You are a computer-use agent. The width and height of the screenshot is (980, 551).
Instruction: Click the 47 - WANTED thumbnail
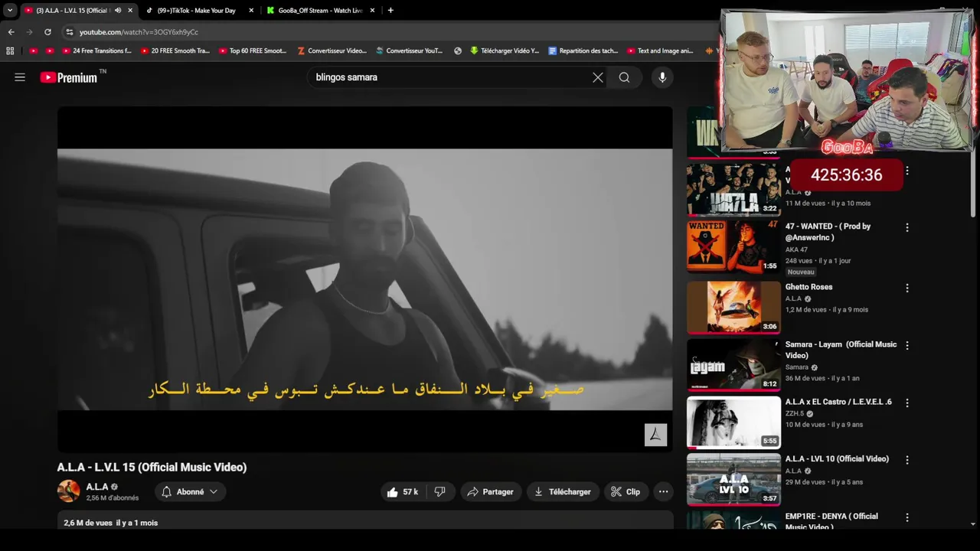tap(733, 246)
